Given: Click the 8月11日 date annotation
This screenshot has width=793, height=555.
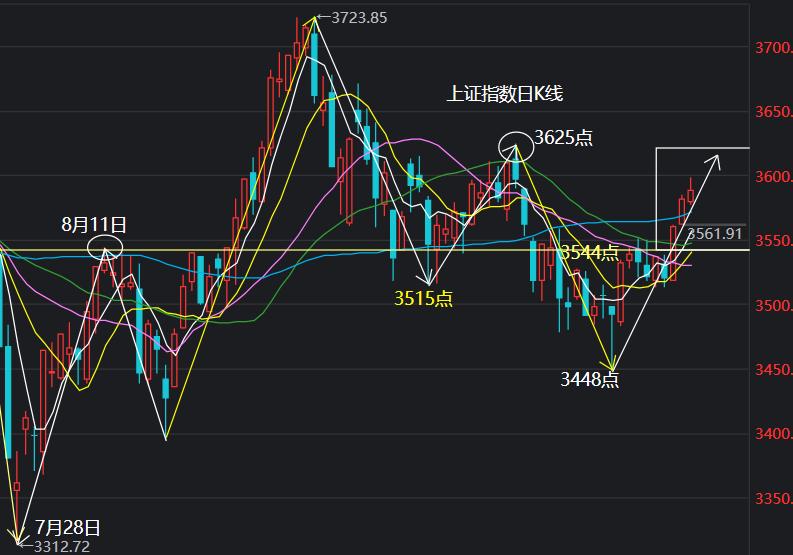Looking at the screenshot, I should 94,225.
